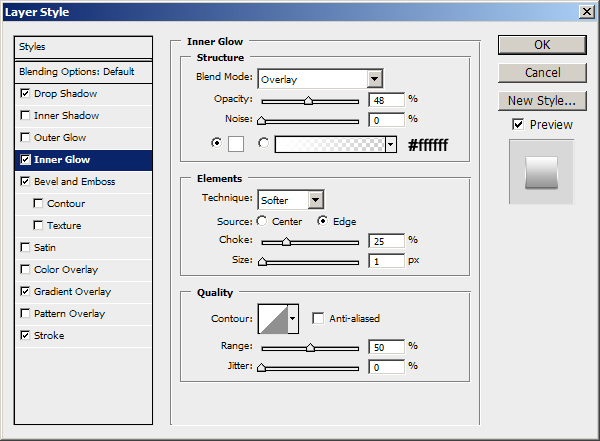Enable the Anti-aliased checkbox
This screenshot has height=441, width=600.
[x=318, y=318]
